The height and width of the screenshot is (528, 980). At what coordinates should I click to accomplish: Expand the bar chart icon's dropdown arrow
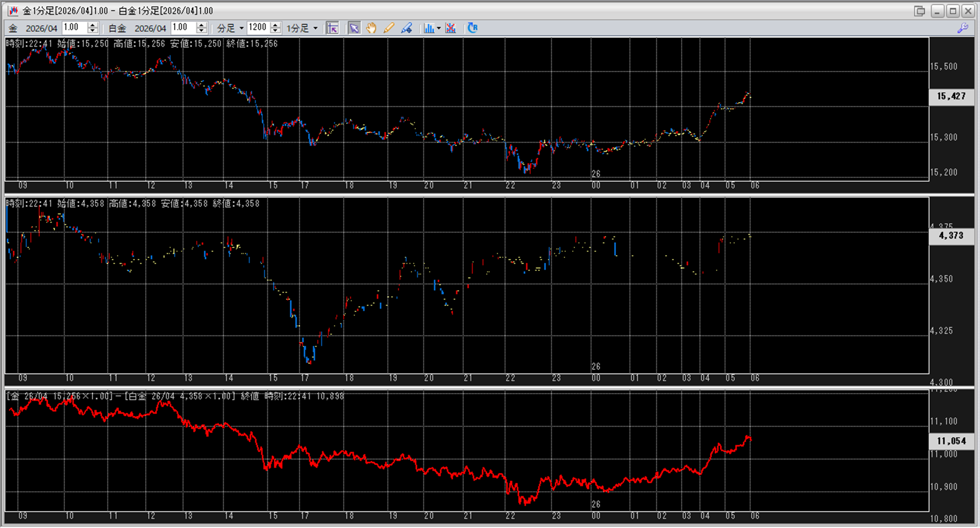coord(439,28)
